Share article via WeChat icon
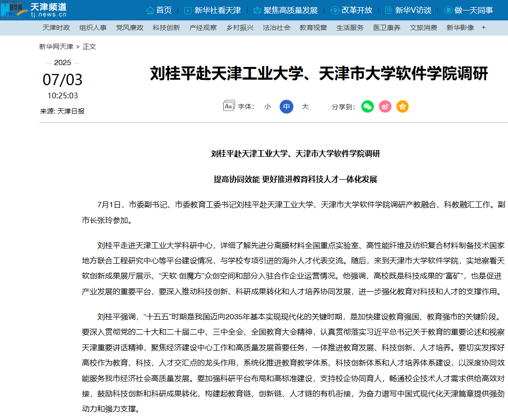This screenshot has height=420, width=508. (x=367, y=106)
